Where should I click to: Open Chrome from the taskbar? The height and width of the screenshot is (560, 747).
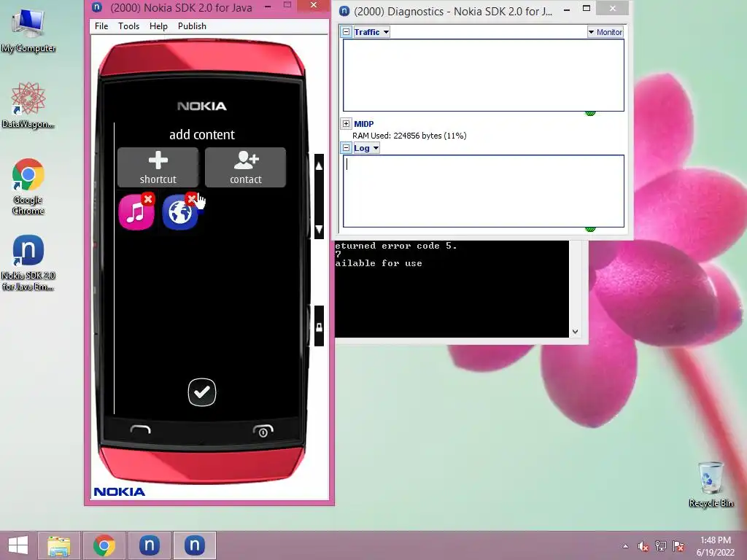[x=104, y=545]
